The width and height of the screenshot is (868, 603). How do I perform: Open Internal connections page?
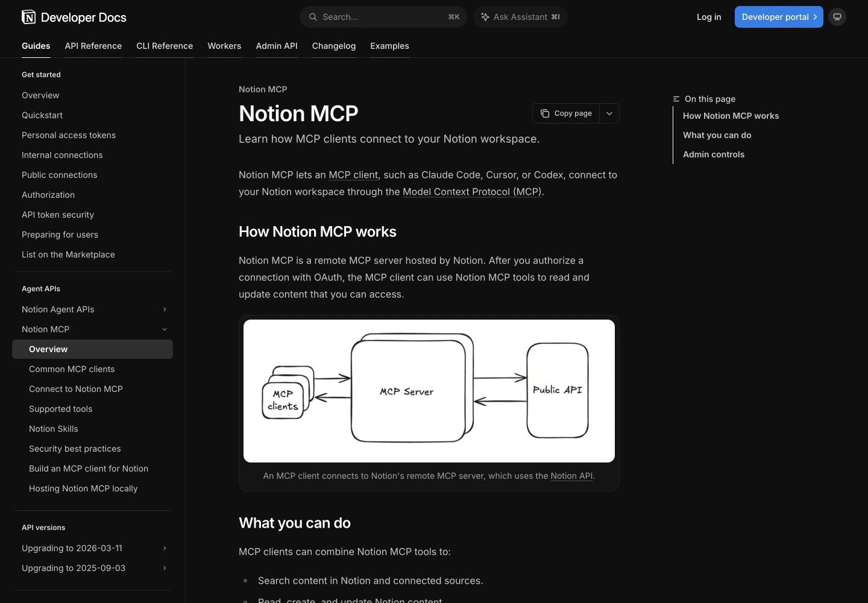(x=62, y=155)
